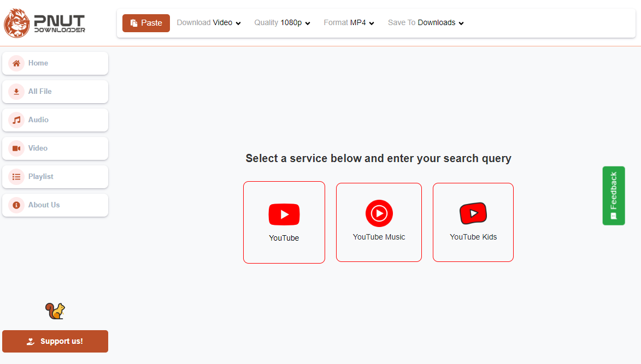
Task: Click the Home house icon
Action: [16, 63]
